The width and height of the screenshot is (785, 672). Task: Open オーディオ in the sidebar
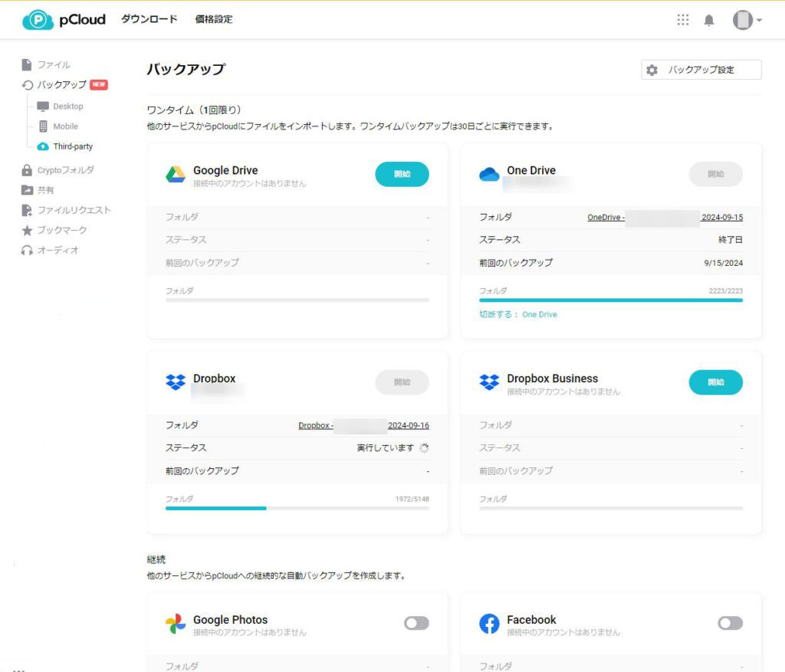pos(58,251)
